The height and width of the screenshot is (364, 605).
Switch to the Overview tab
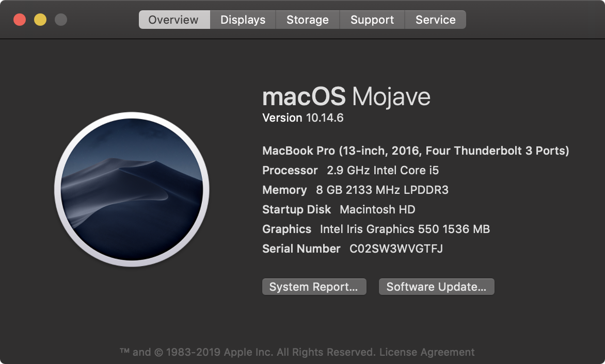pyautogui.click(x=174, y=20)
